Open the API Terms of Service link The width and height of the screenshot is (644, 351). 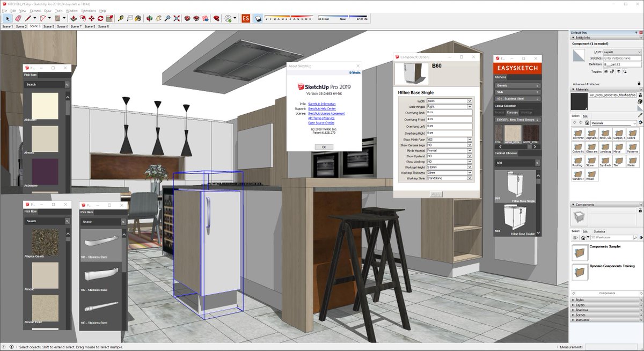321,118
